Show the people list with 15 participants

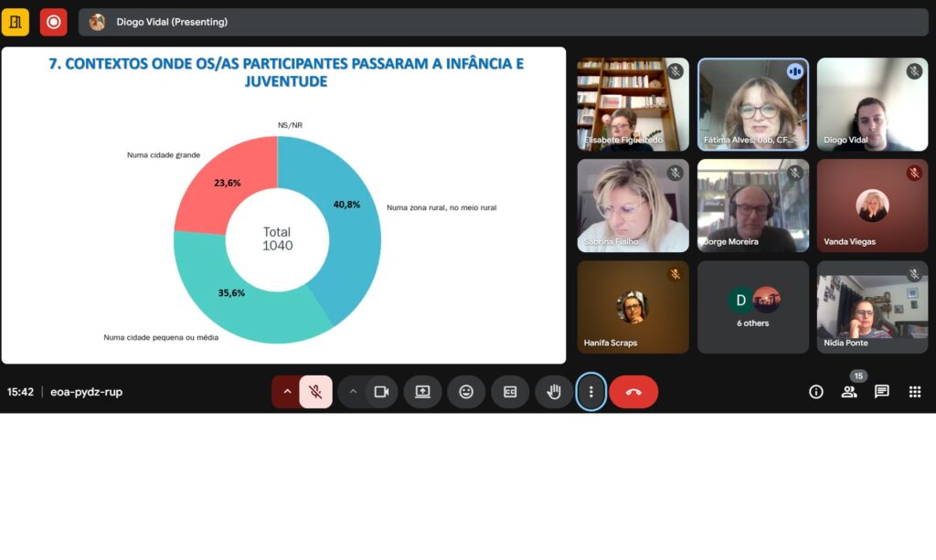849,392
